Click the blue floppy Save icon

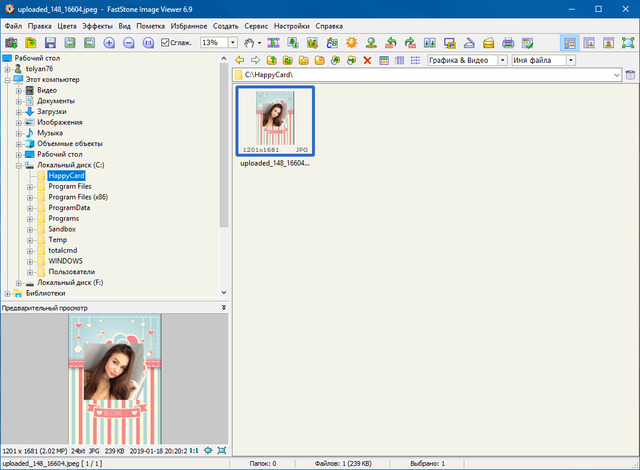tap(49, 43)
